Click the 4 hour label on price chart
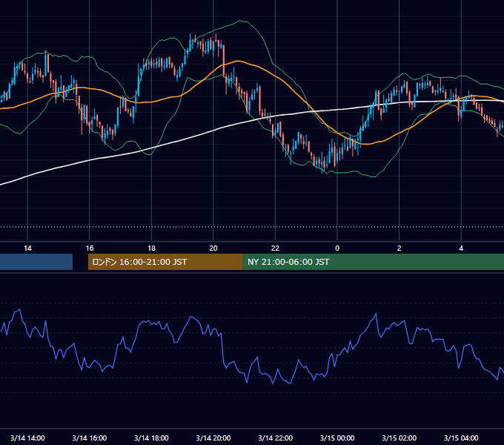This screenshot has width=504, height=445. (461, 248)
